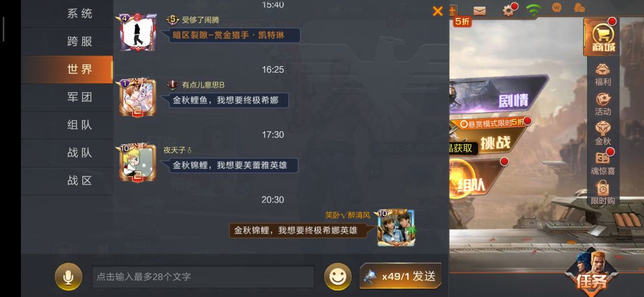Open the 金秋 autumn event icon
This screenshot has width=644, height=297.
click(x=603, y=134)
